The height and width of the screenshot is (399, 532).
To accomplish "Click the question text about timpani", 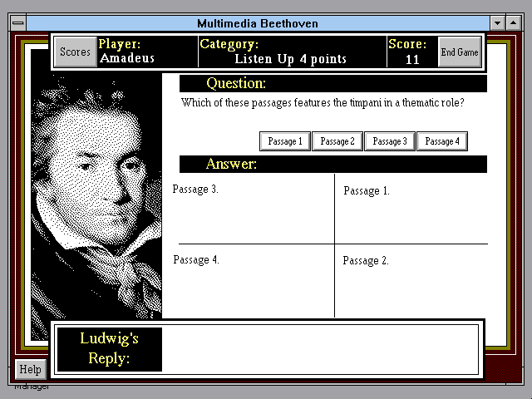I will tap(323, 103).
